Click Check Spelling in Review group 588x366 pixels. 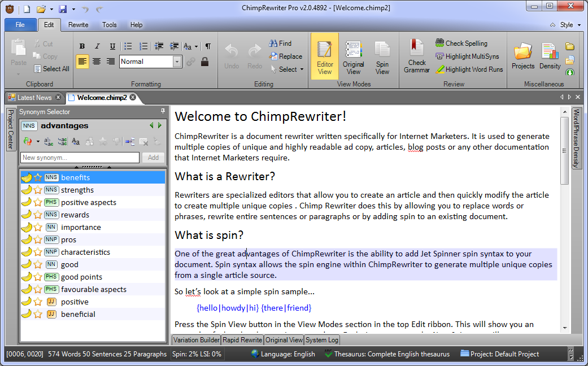pyautogui.click(x=461, y=43)
